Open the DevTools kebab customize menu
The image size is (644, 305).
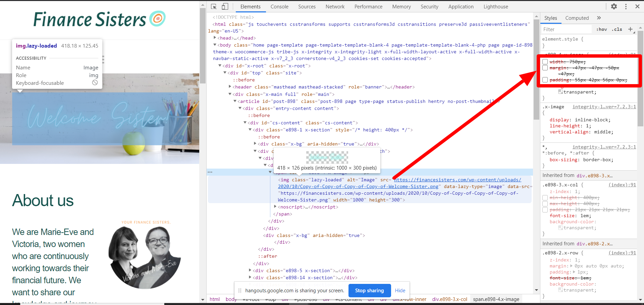626,6
